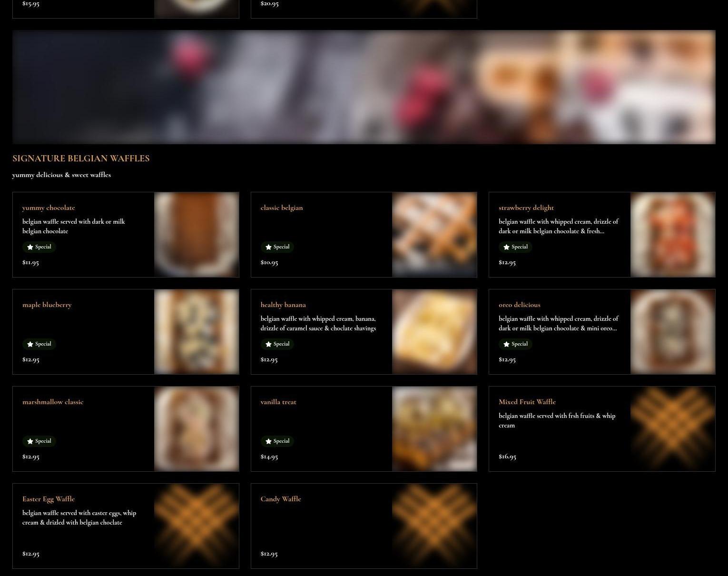Open the strawberry delight waffle title
The height and width of the screenshot is (576, 728).
click(x=526, y=208)
